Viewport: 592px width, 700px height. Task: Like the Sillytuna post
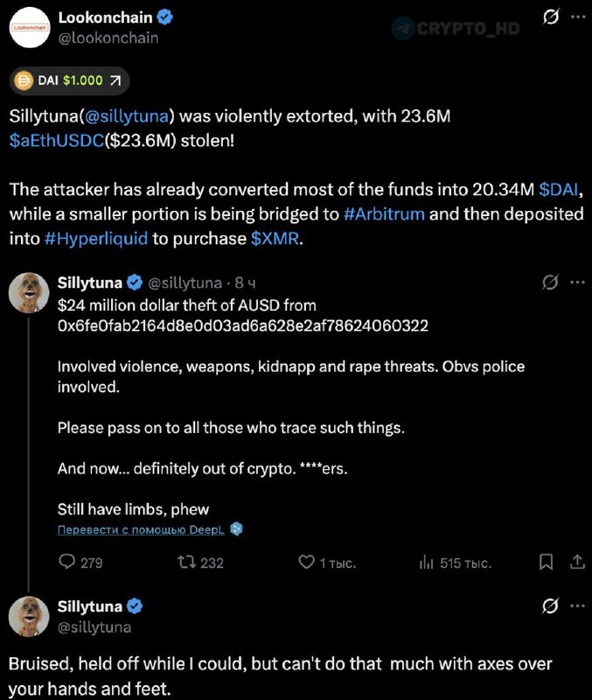pos(307,562)
